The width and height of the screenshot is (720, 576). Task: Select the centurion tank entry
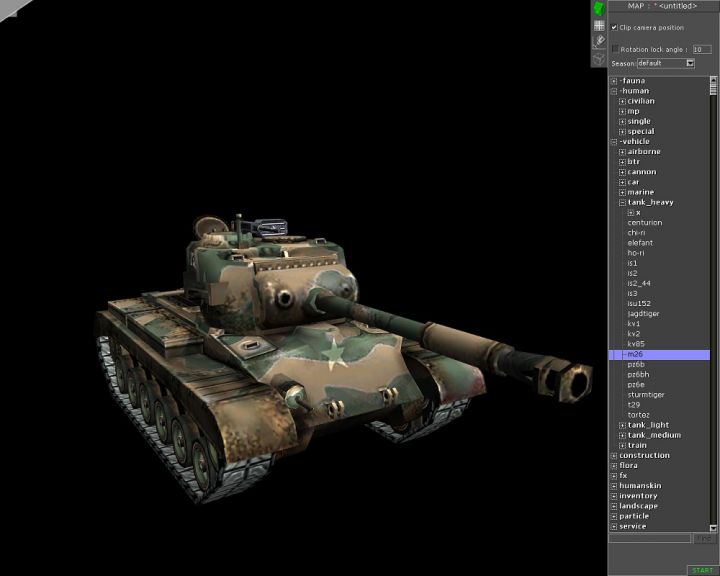[x=644, y=223]
